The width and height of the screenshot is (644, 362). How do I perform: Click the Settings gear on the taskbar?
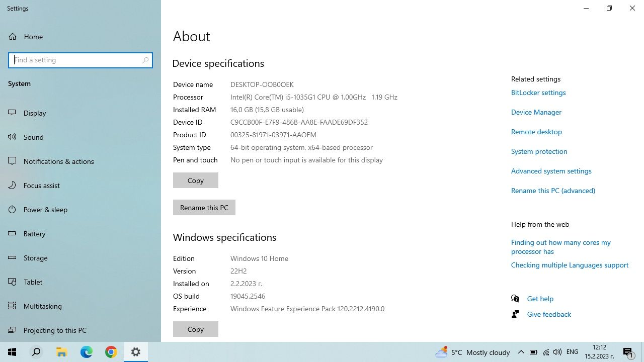tap(135, 352)
